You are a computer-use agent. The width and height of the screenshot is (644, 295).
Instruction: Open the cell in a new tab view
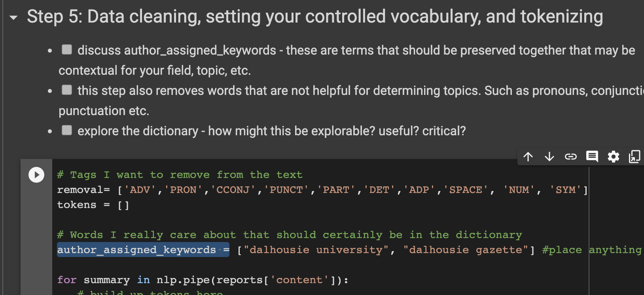[x=635, y=157]
